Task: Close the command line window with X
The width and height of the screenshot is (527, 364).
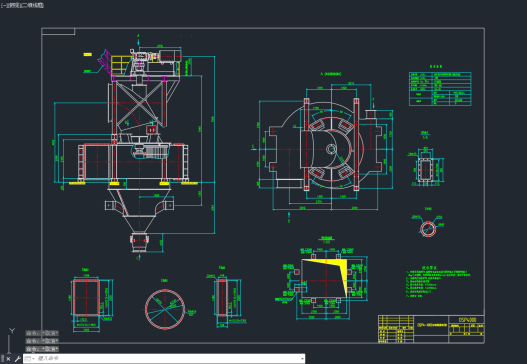Action: (x=8, y=359)
